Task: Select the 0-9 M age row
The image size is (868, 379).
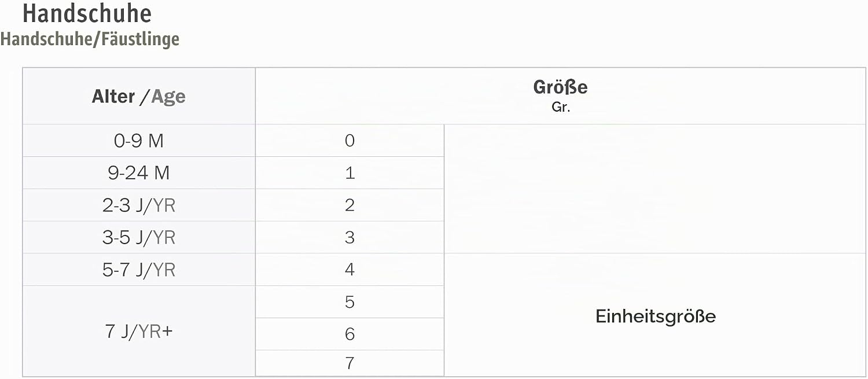Action: click(x=139, y=141)
